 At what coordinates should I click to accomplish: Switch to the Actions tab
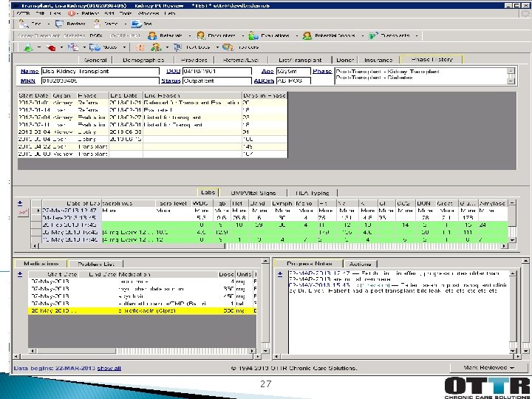point(360,263)
